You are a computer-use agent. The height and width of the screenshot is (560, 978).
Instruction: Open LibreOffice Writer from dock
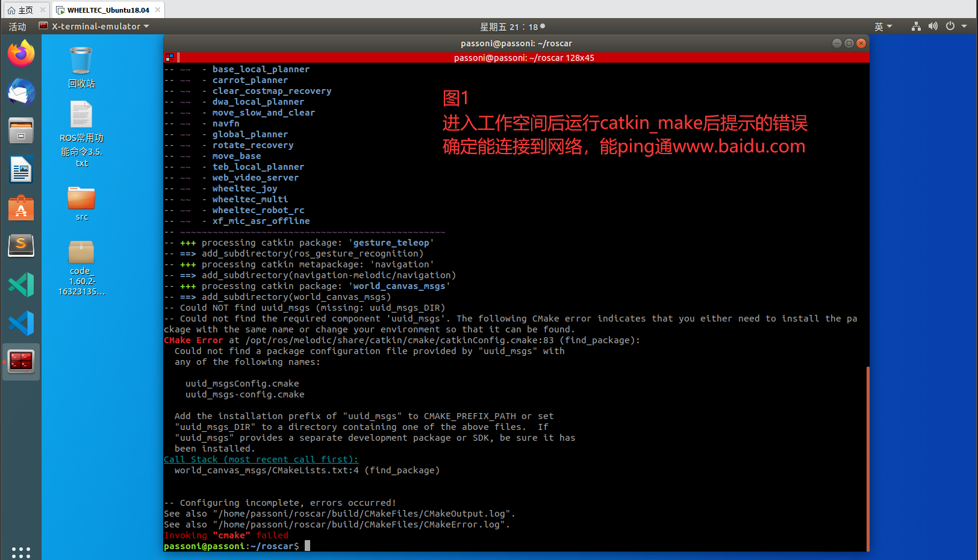(x=21, y=169)
